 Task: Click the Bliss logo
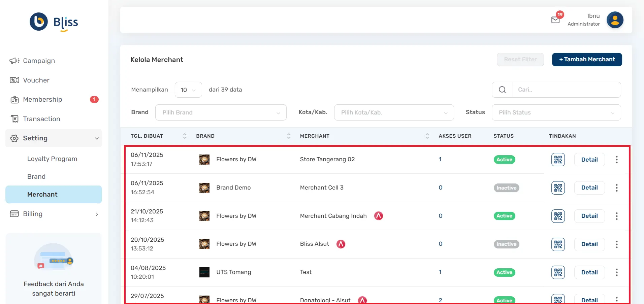(54, 22)
